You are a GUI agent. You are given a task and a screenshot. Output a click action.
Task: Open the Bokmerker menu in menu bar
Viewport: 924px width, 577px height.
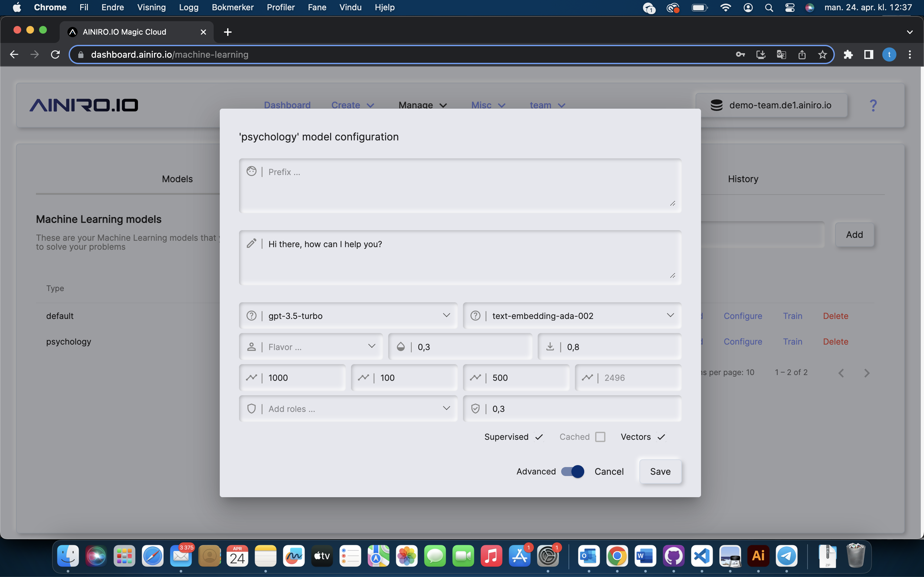[x=233, y=7]
